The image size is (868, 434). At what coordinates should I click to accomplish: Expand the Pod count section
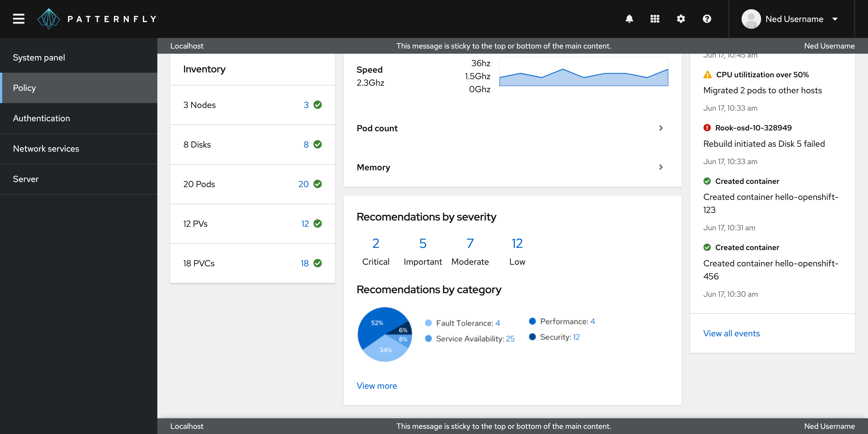click(x=660, y=128)
